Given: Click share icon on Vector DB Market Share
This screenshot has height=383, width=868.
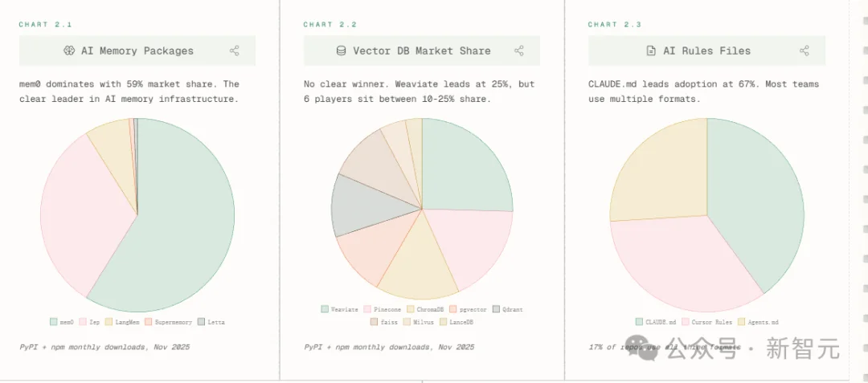Looking at the screenshot, I should click(x=519, y=51).
